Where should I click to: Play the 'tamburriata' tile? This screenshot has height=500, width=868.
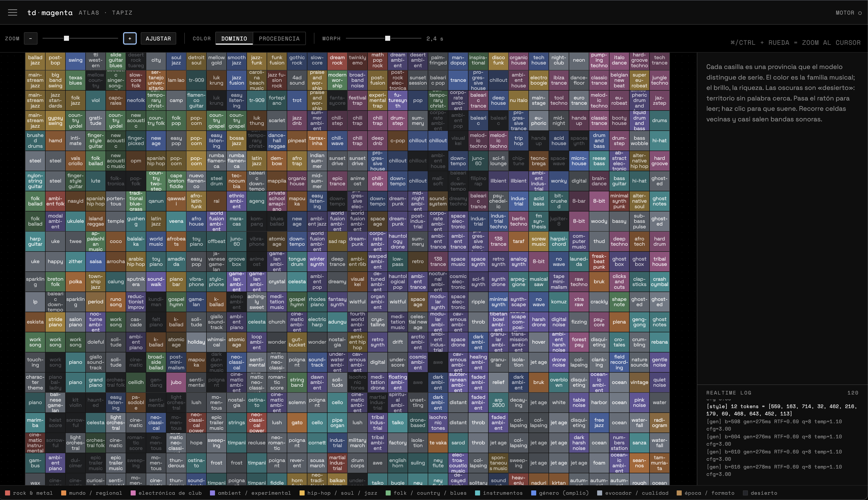[x=660, y=463]
